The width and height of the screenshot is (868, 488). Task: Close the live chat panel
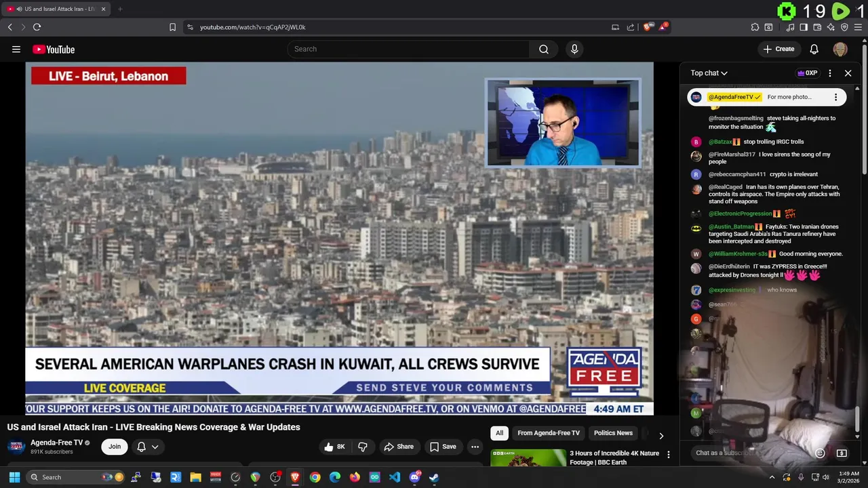[x=848, y=73]
